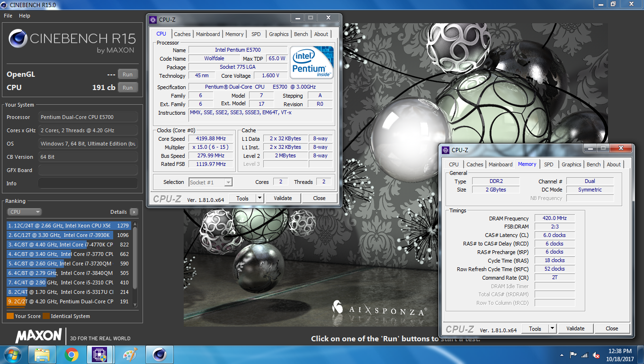Select Pentium Dual-Core ranking row 191
Image resolution: width=644 pixels, height=364 pixels.
68,301
